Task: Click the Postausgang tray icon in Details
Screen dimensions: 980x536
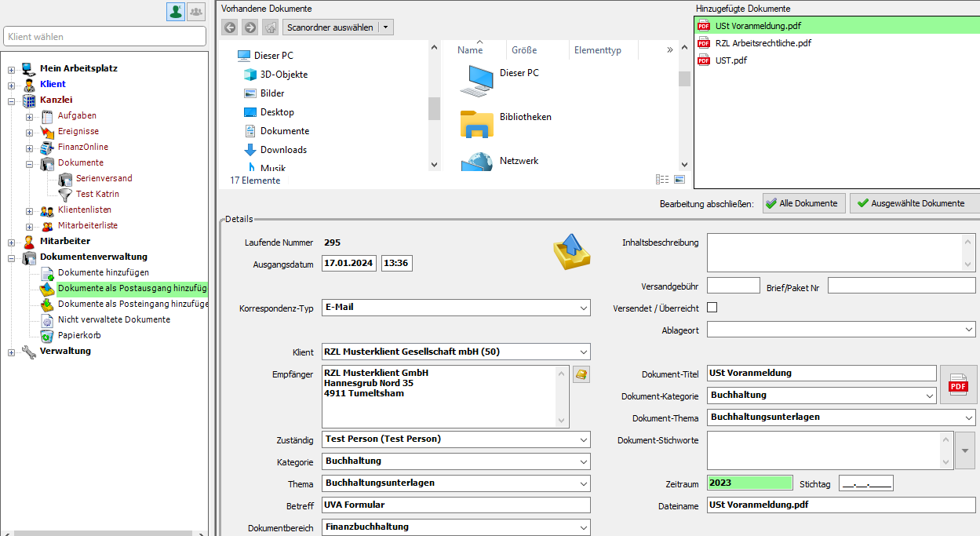Action: click(571, 252)
